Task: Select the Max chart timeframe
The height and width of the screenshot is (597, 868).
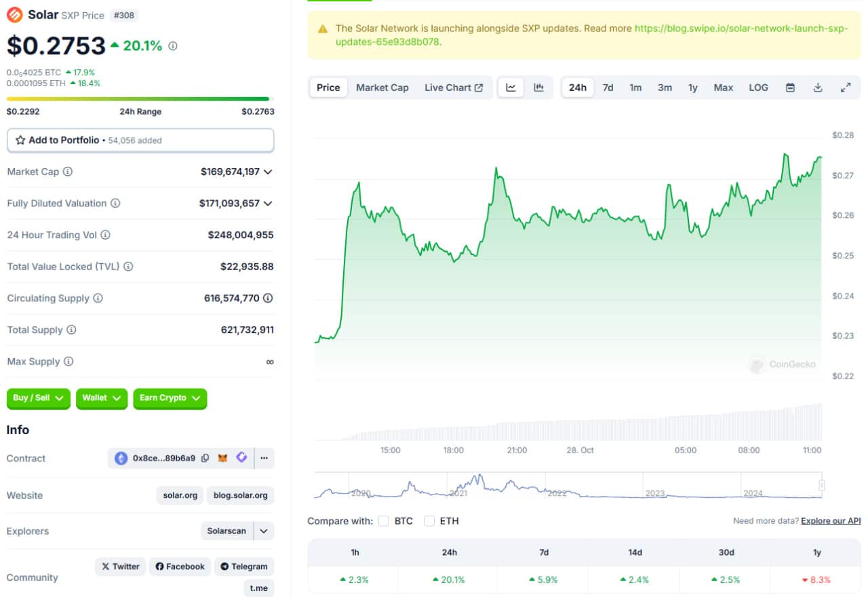Action: click(x=724, y=88)
